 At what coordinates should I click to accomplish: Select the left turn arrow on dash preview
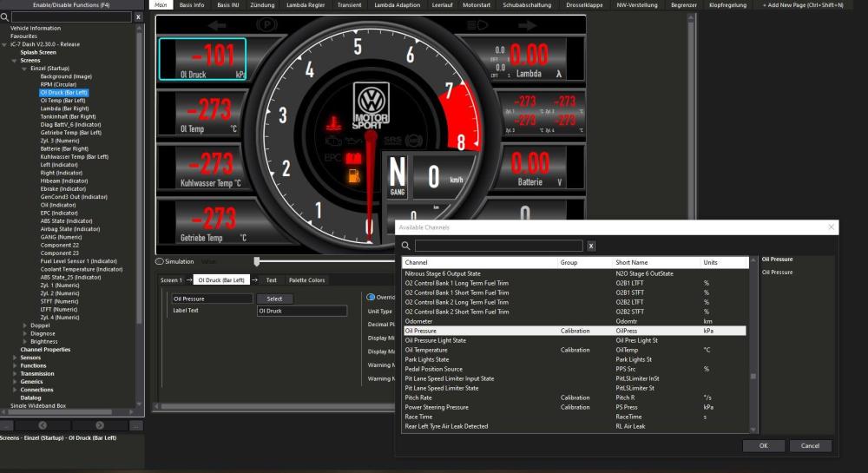tap(216, 25)
